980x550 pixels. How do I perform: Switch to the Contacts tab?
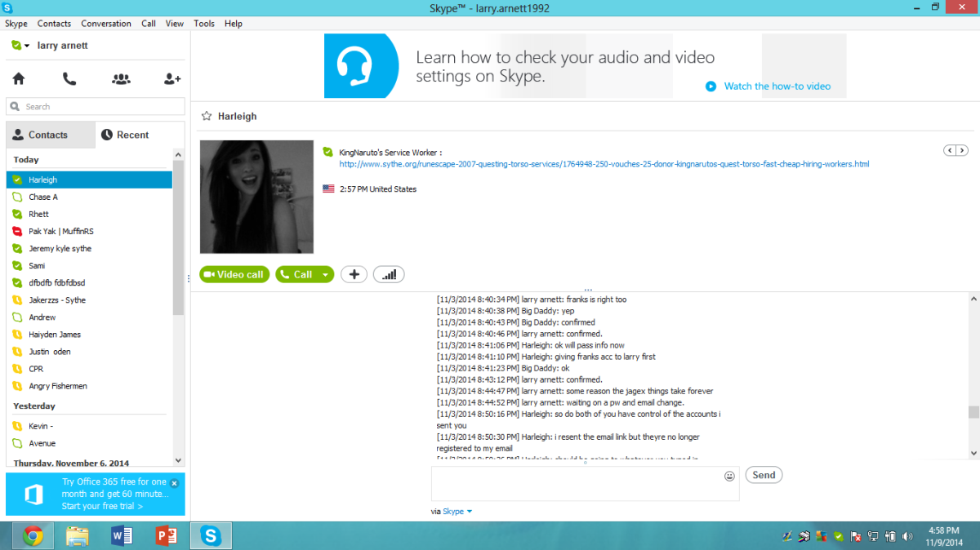(51, 135)
